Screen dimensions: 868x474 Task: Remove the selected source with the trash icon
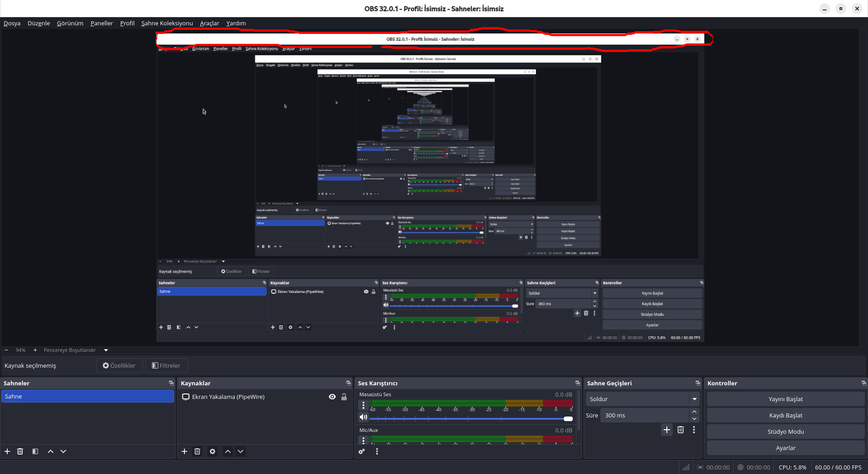pos(197,451)
